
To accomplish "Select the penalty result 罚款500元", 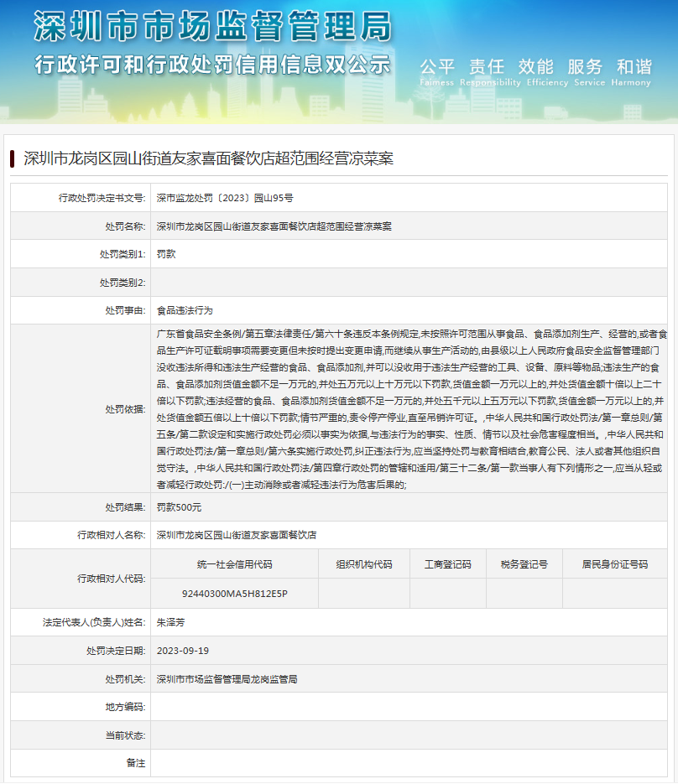I will 179,507.
